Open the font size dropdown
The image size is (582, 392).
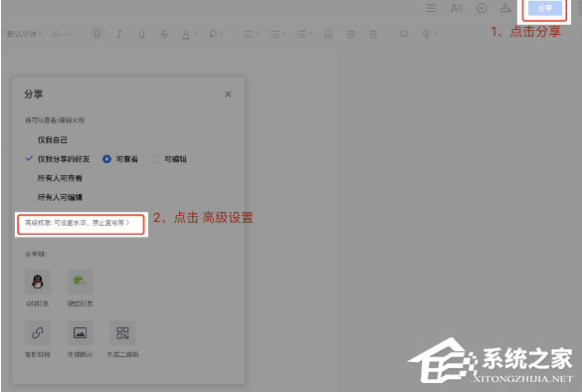[x=62, y=34]
